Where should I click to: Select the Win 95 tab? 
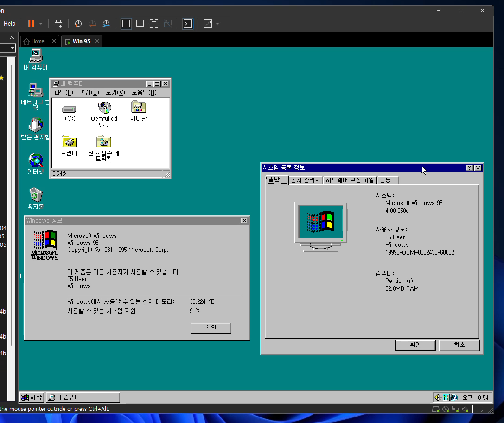78,41
